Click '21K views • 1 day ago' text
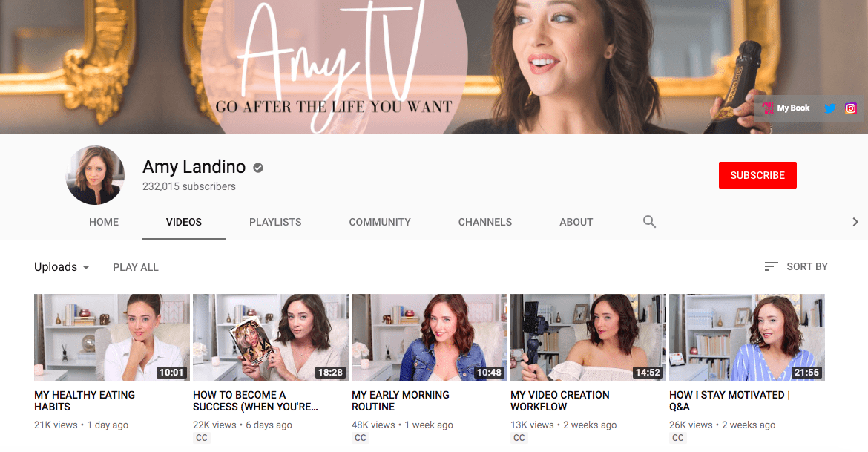 82,425
